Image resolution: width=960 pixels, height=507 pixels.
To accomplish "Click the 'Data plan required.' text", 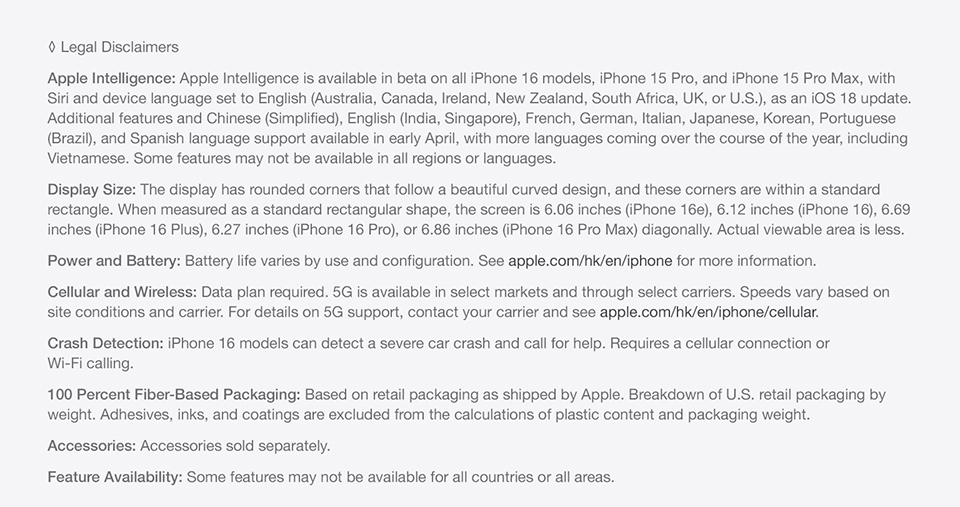I will 265,293.
